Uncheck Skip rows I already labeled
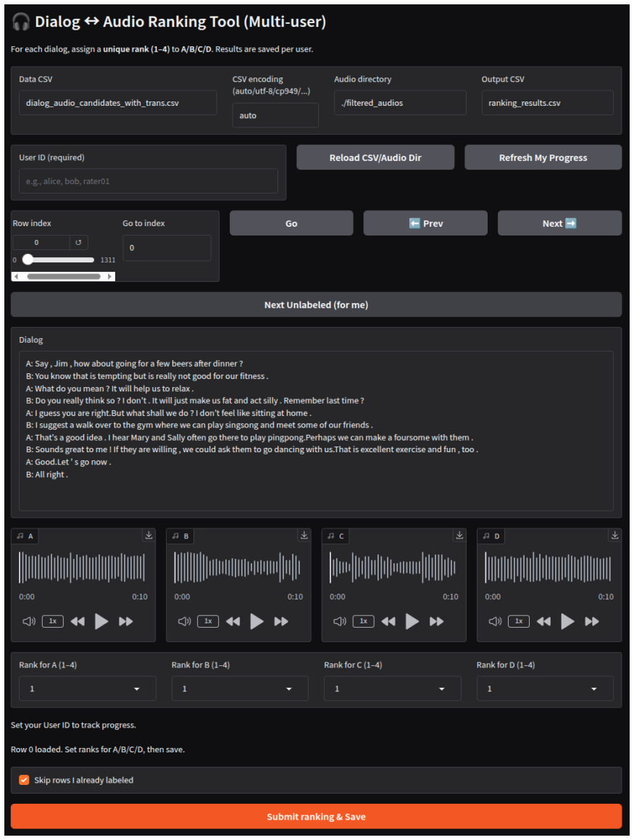 click(x=24, y=780)
